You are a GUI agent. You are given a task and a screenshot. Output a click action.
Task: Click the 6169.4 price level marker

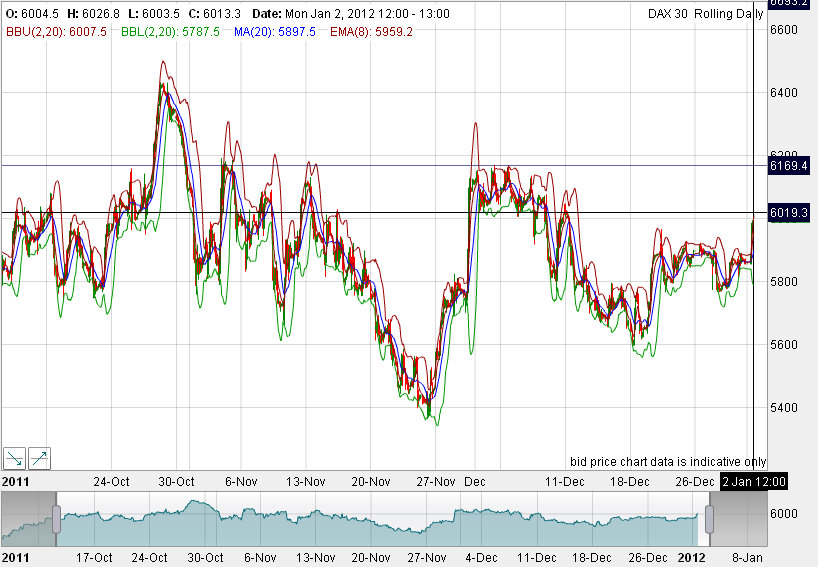tap(788, 165)
